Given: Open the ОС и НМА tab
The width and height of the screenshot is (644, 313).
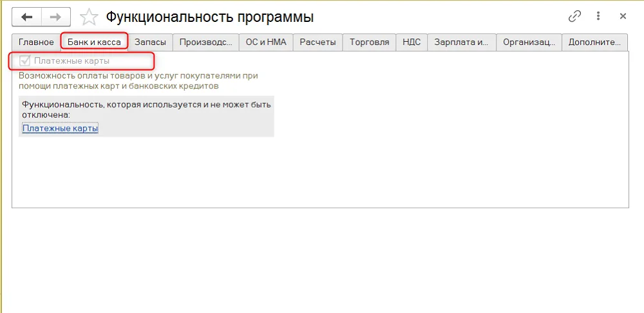Looking at the screenshot, I should tap(266, 43).
